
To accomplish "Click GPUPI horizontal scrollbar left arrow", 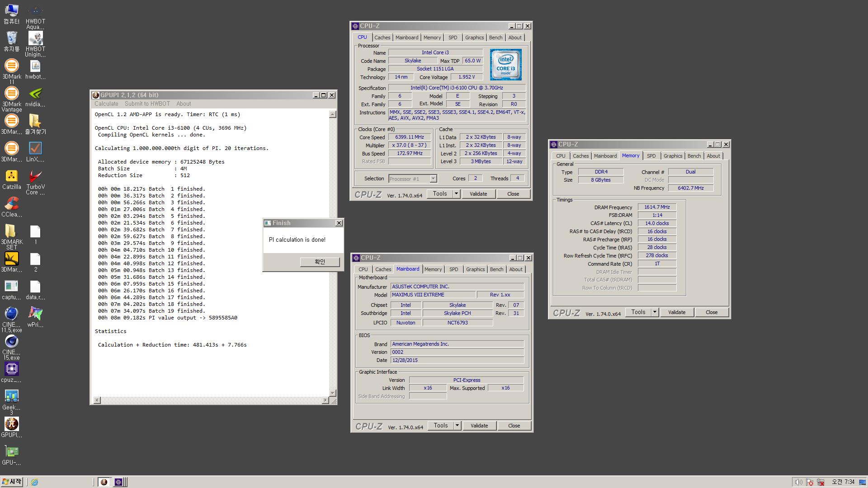I will tap(97, 400).
